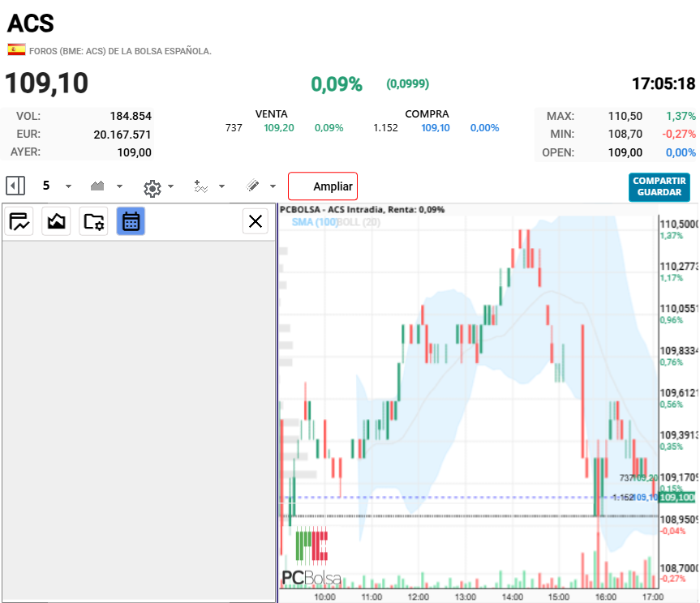The height and width of the screenshot is (603, 700).
Task: Close the side panel with X
Action: [256, 220]
